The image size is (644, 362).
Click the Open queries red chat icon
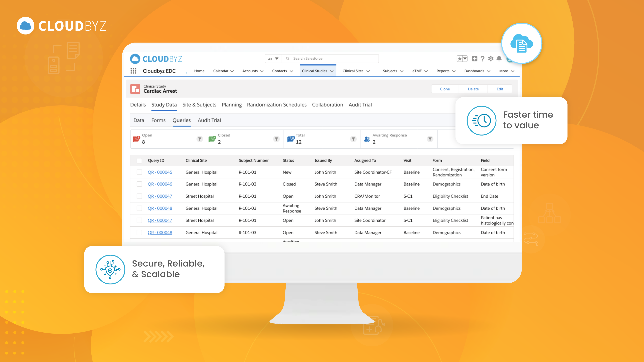click(136, 139)
